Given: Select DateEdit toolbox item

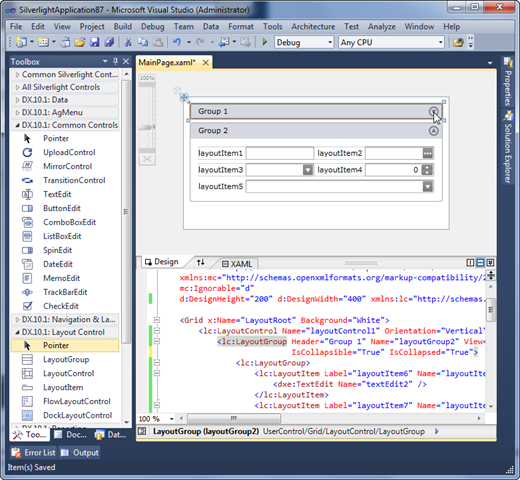Looking at the screenshot, I should coord(58,264).
